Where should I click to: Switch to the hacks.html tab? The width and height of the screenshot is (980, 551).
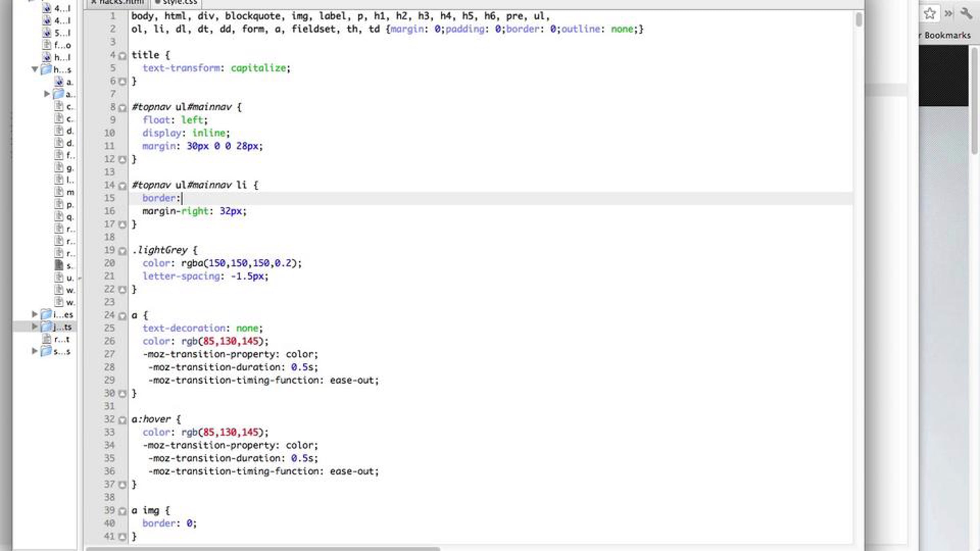click(x=118, y=2)
